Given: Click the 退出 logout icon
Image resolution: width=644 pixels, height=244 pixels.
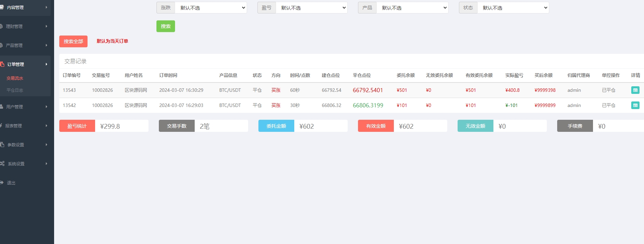Looking at the screenshot, I should 2,183.
